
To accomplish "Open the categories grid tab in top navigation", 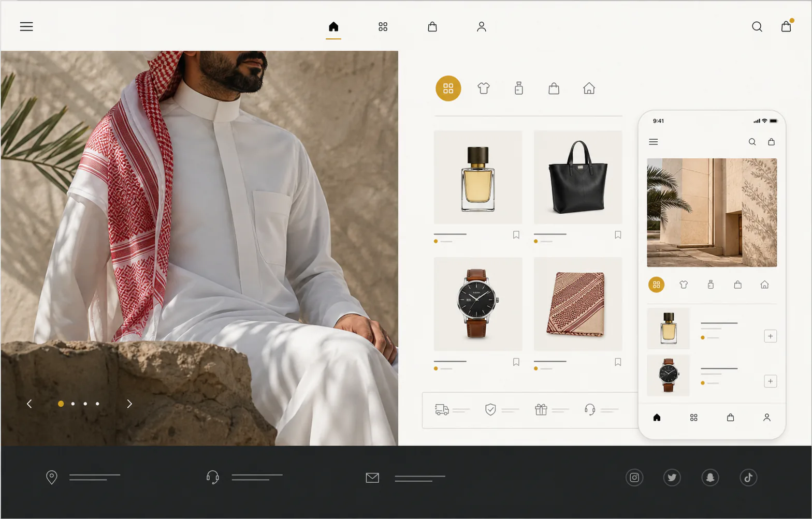I will click(x=383, y=27).
